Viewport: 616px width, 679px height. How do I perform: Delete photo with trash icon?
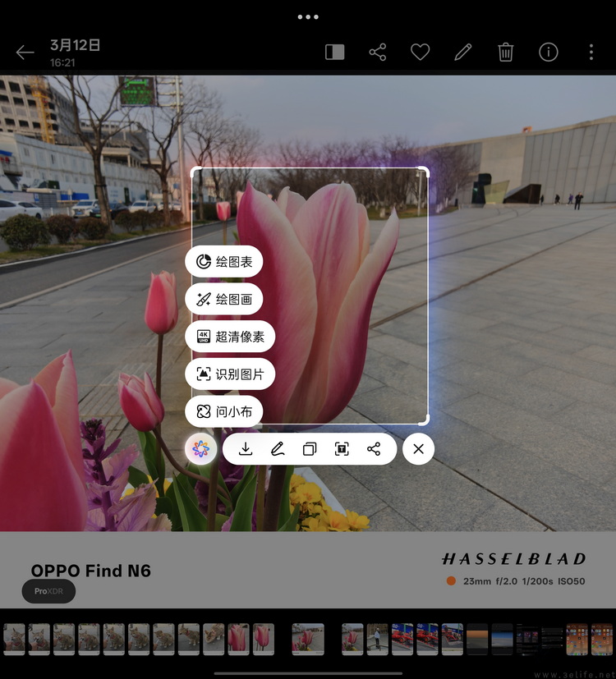click(x=506, y=53)
